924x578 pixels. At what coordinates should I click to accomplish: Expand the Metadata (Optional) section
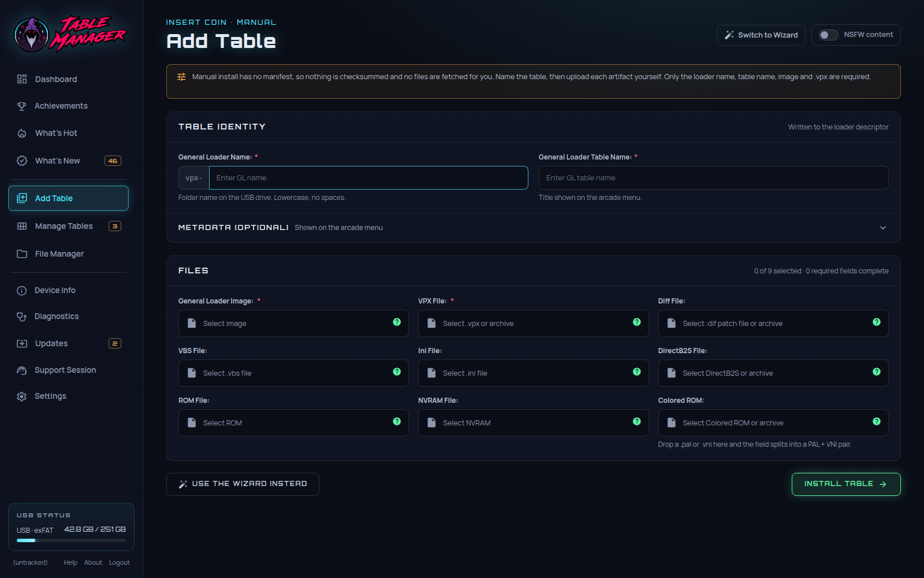coord(533,228)
